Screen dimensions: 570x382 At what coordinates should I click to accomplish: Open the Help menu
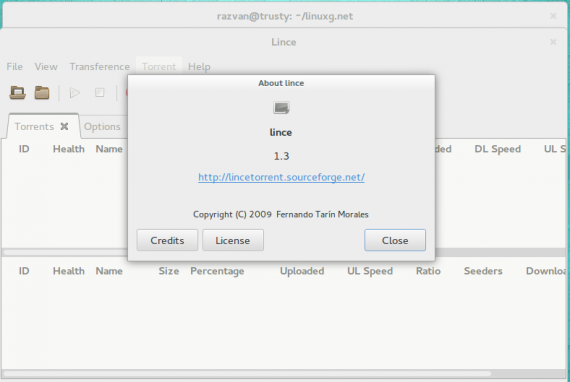click(x=199, y=67)
